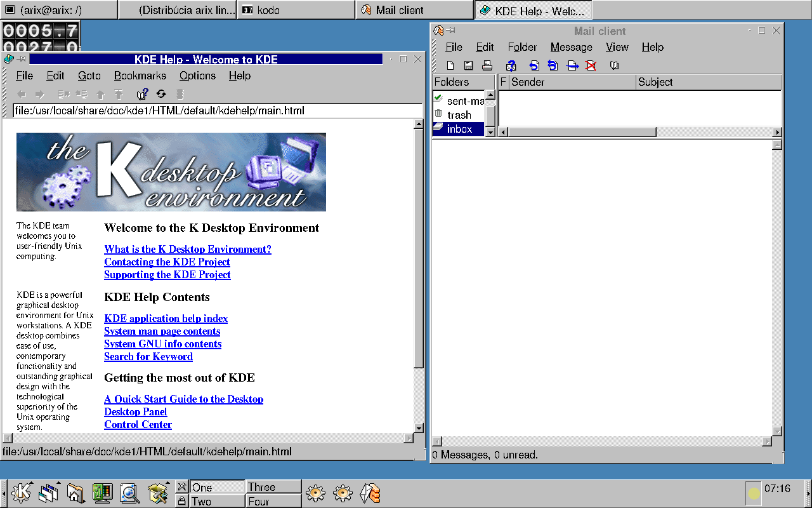Click the Print icon in Mail client toolbar

point(487,65)
